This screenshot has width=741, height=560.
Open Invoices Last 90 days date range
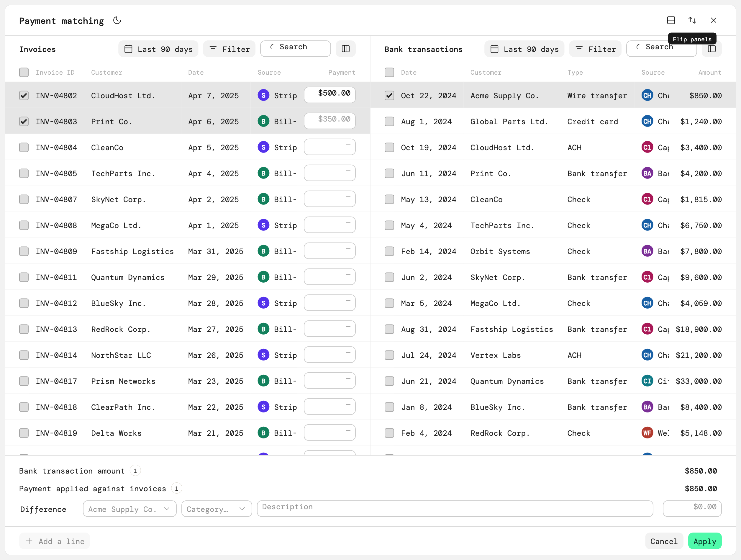point(158,49)
